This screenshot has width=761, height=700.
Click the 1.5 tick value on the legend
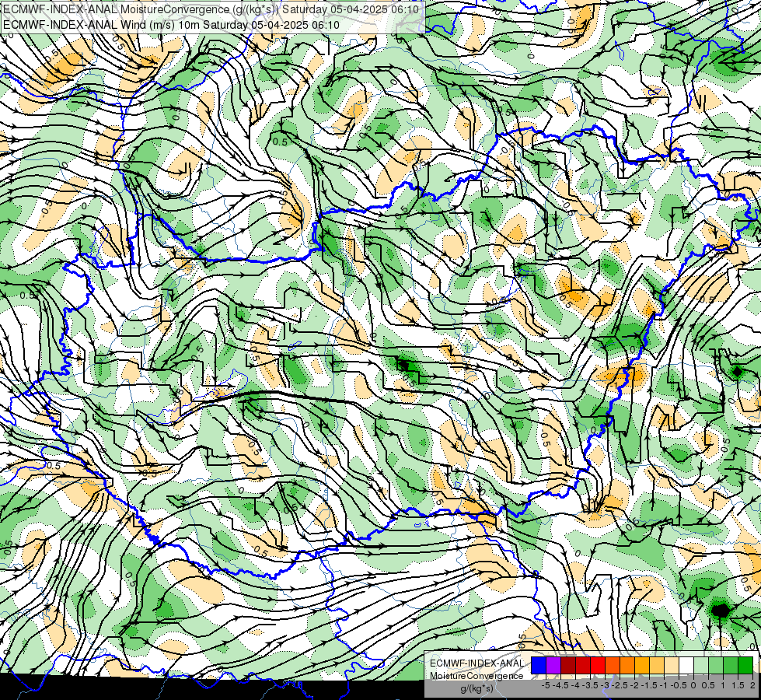(738, 685)
